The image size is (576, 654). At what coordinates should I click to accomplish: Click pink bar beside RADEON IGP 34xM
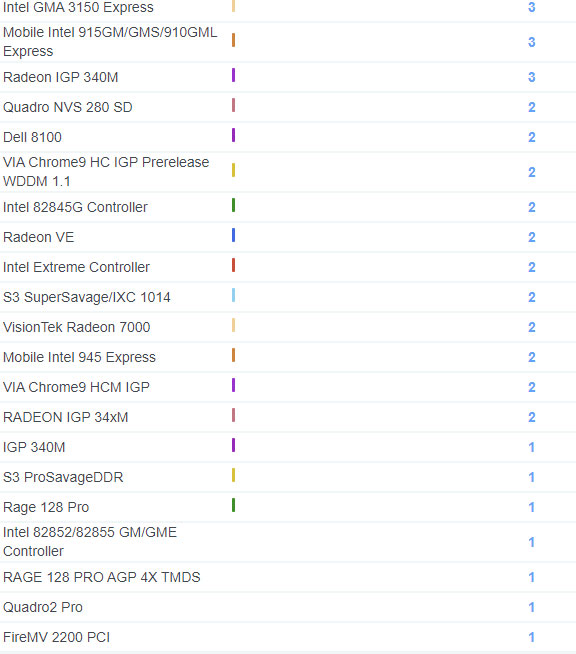234,415
